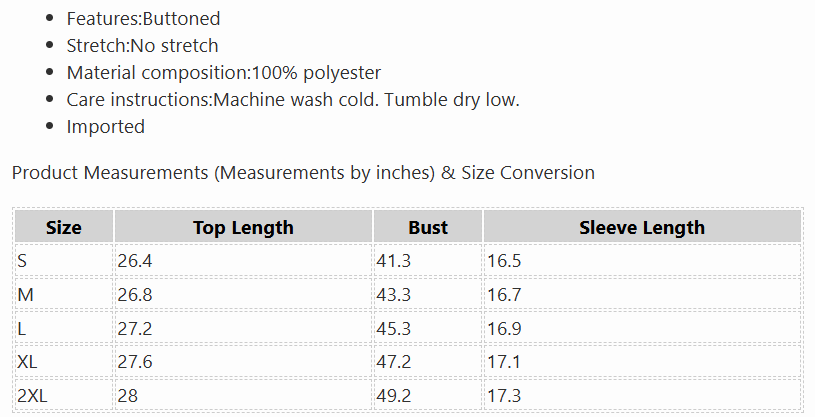Click the Stretch:No stretch bullet text
Viewport: 815px width, 417px height.
click(x=142, y=46)
